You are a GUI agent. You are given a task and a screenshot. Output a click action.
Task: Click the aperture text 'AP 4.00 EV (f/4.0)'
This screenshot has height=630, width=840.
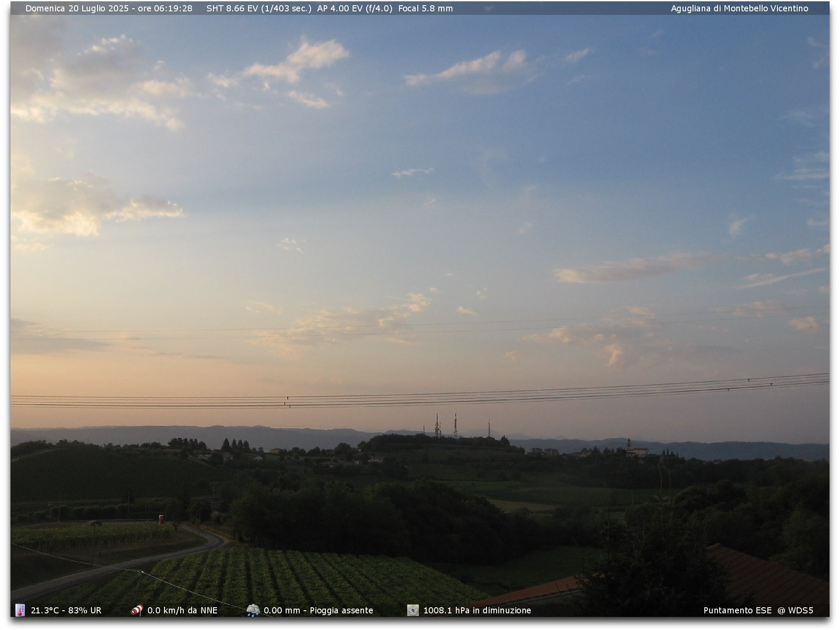(355, 8)
